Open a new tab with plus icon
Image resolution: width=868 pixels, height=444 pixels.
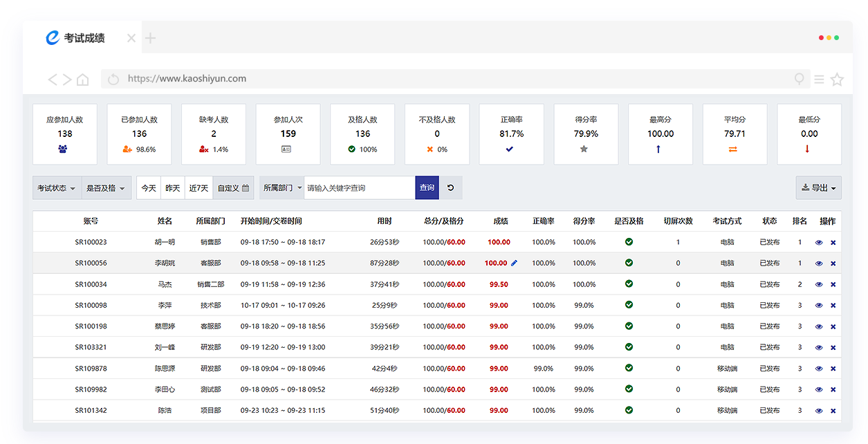click(x=150, y=38)
